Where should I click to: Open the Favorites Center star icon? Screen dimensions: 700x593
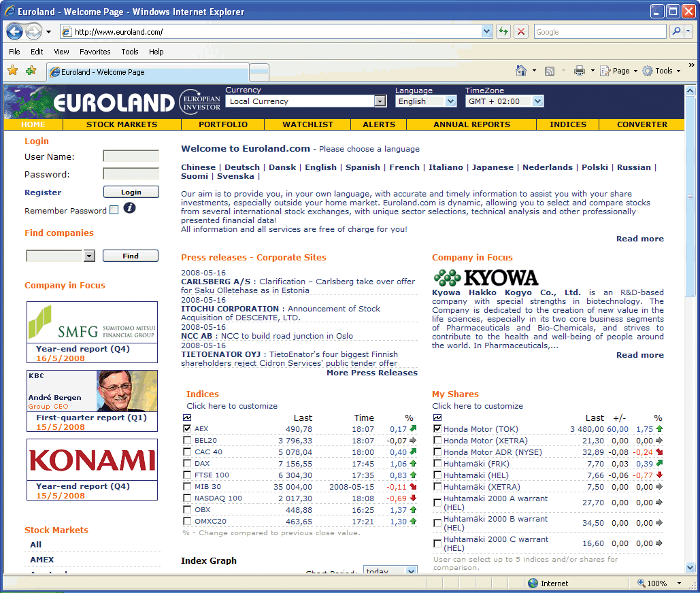point(12,71)
